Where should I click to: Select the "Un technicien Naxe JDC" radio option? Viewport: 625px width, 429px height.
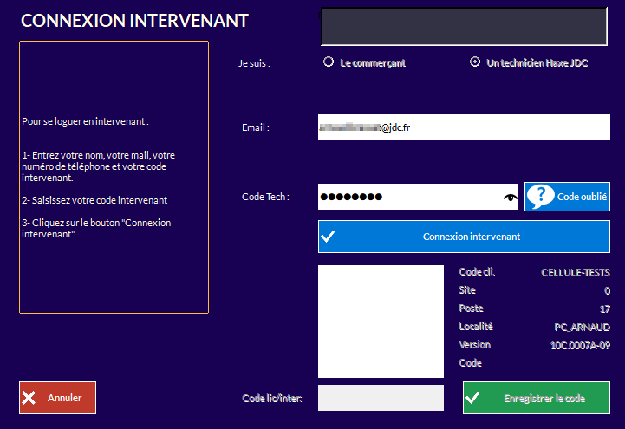click(x=475, y=62)
